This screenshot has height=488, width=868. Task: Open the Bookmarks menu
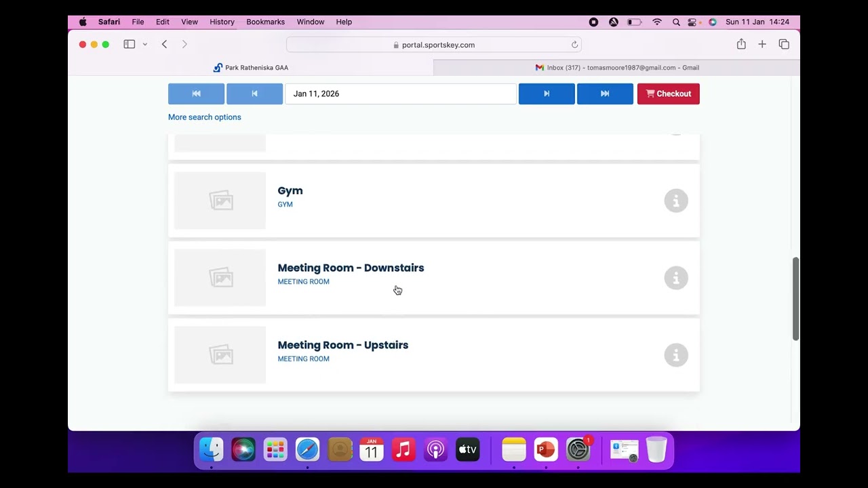(x=265, y=22)
